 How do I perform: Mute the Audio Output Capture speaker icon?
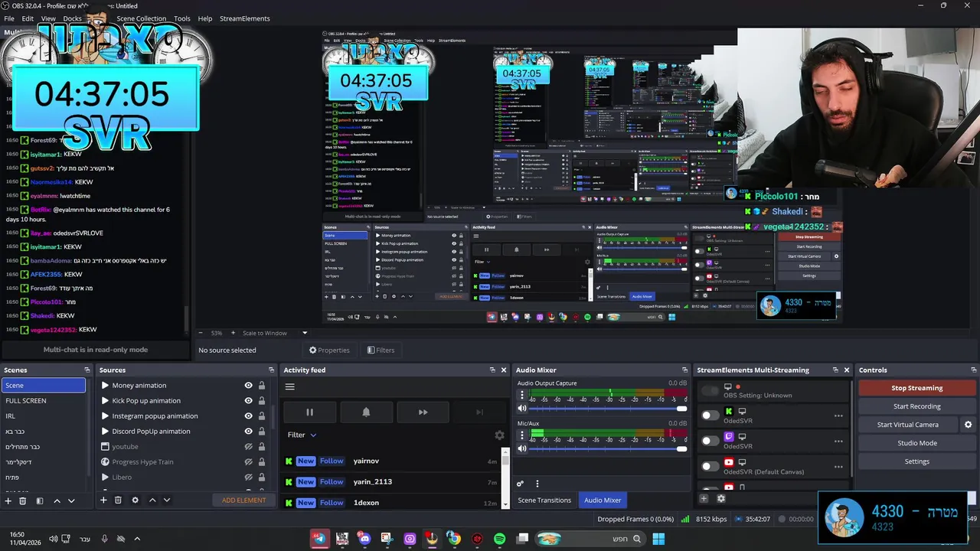click(522, 409)
